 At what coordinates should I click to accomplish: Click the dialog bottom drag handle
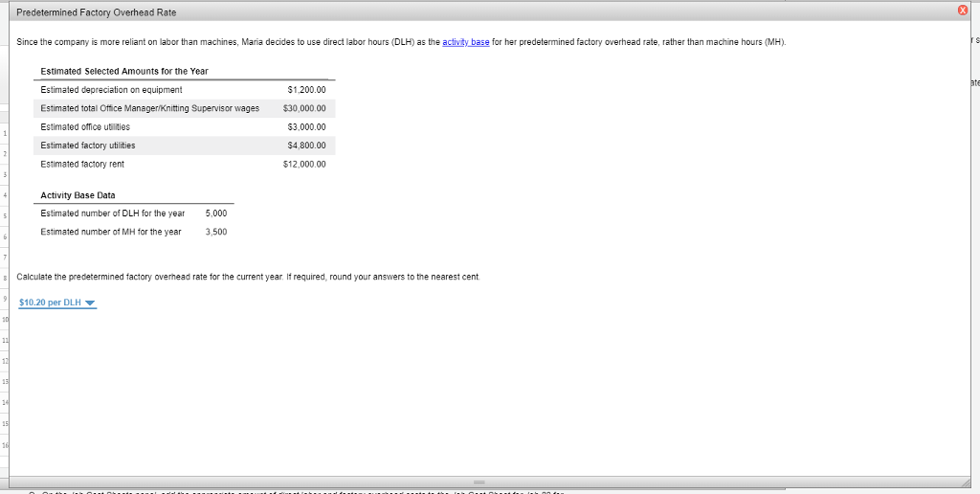(x=480, y=483)
